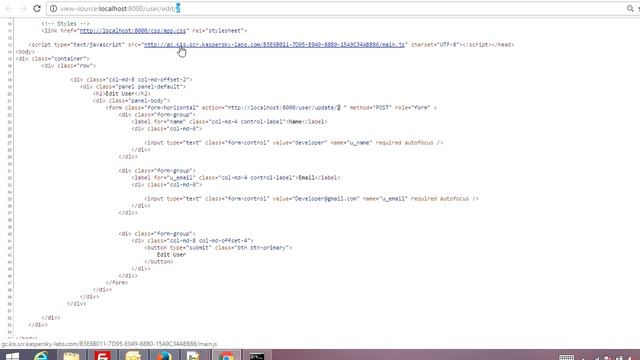The image size is (640, 360).
Task: Switch to the Chrome taskbar icon
Action: [226, 356]
